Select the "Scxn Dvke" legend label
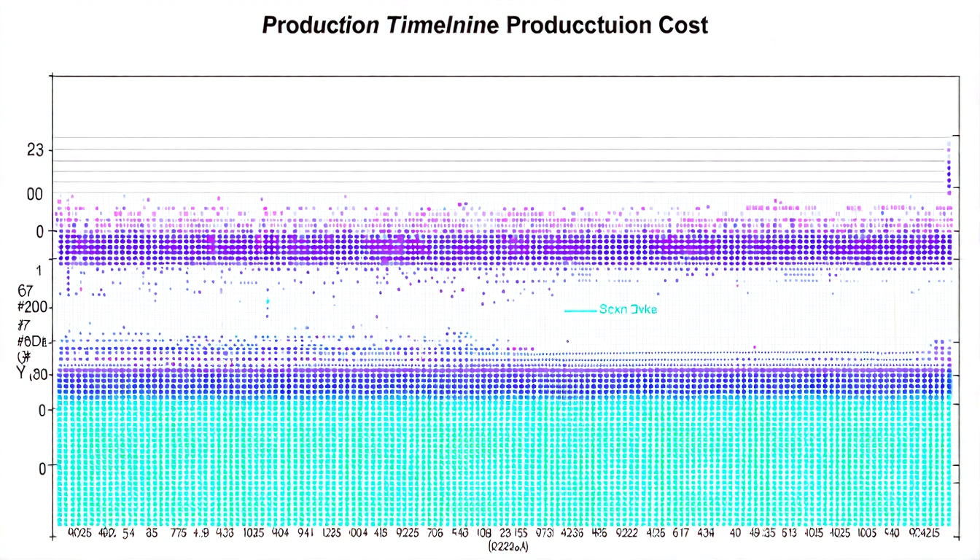Image resolution: width=980 pixels, height=560 pixels. coord(628,310)
